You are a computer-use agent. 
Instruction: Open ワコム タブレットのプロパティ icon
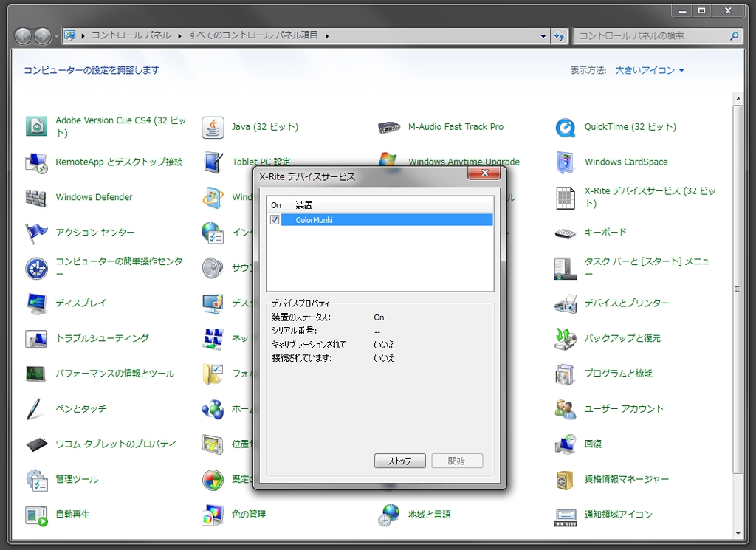point(36,444)
